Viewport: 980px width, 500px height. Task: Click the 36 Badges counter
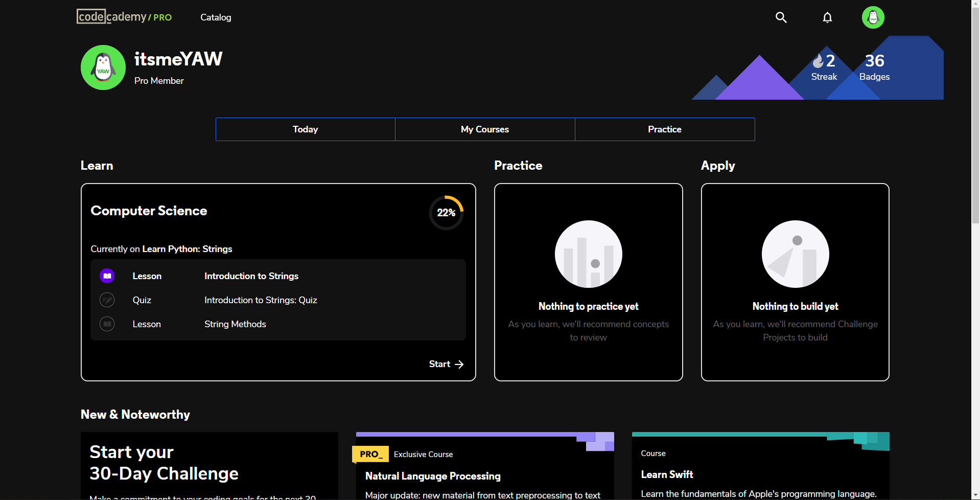pos(874,67)
